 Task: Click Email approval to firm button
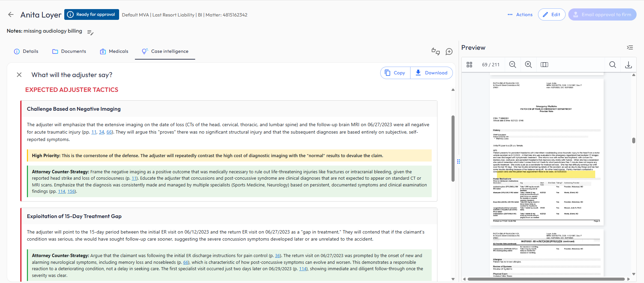[602, 14]
